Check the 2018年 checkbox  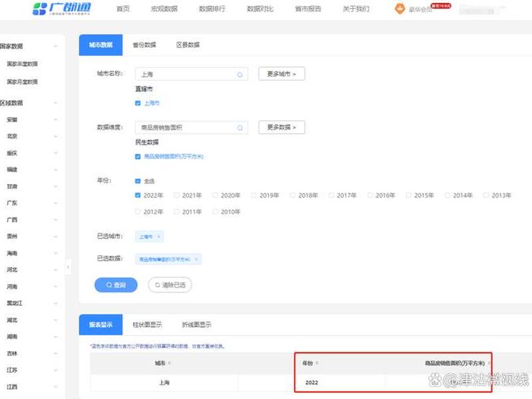(293, 196)
